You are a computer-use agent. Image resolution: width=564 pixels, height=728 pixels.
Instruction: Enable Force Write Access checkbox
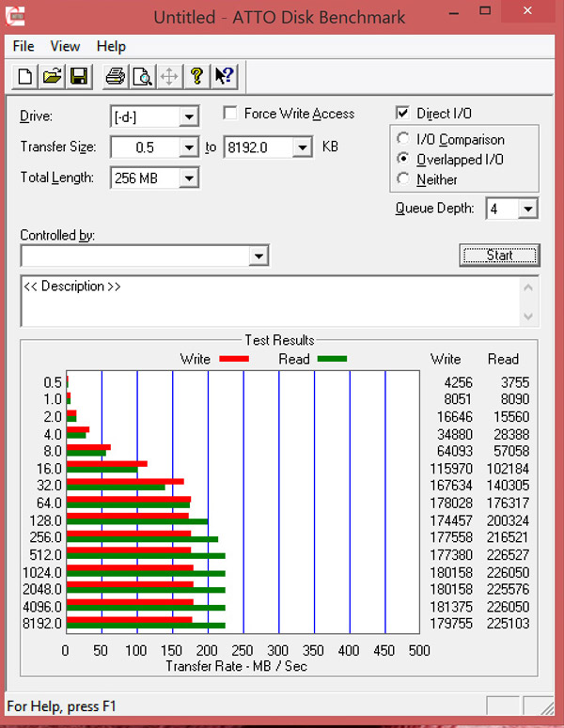pyautogui.click(x=230, y=113)
